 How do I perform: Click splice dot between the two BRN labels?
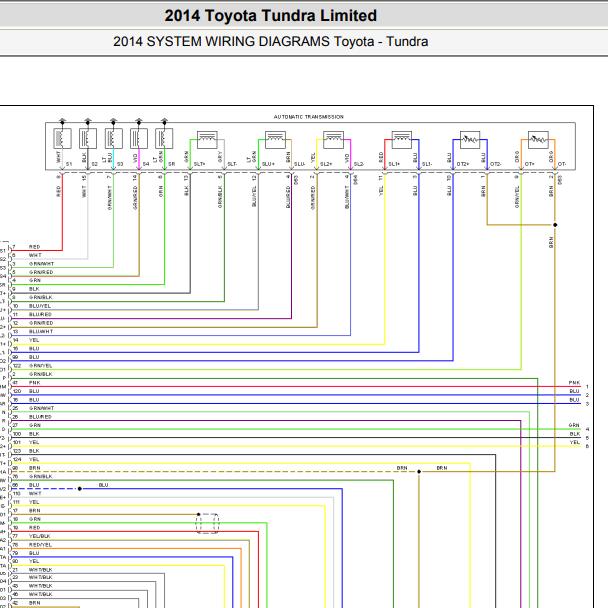[x=419, y=472]
